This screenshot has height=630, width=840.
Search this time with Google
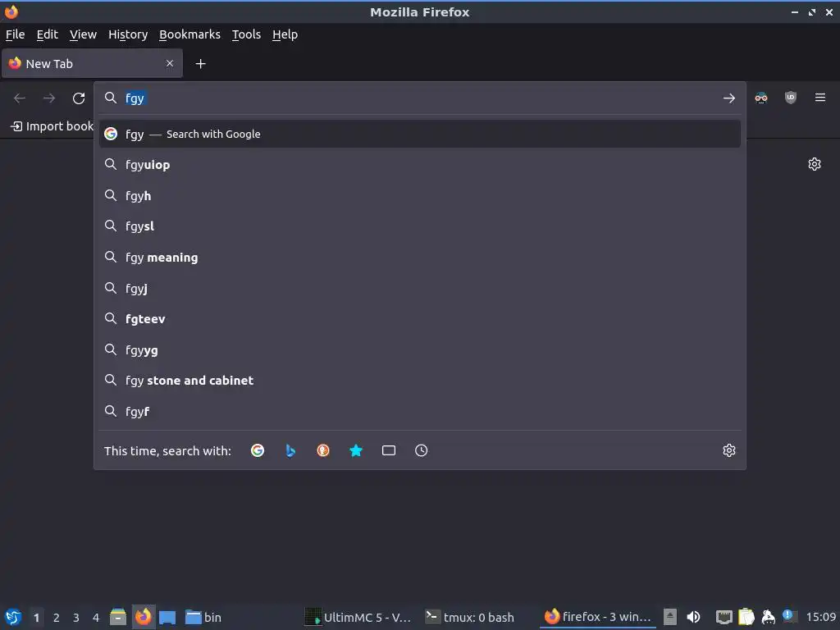(257, 450)
